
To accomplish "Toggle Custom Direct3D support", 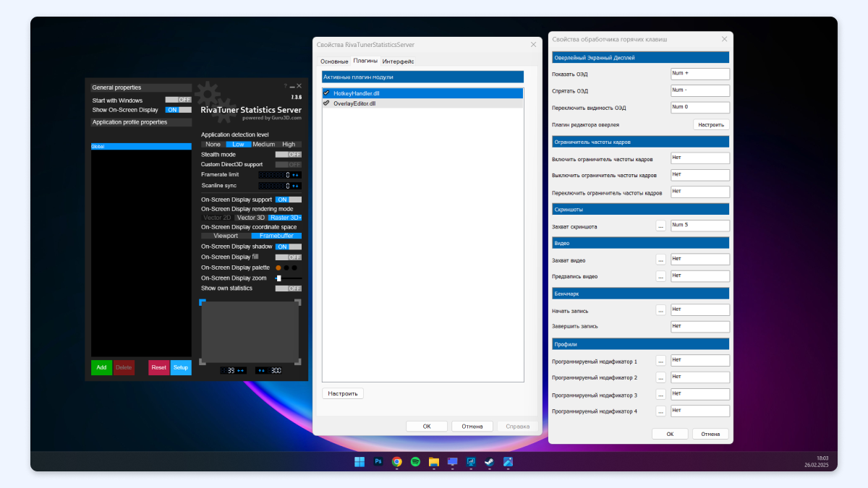I will (288, 165).
